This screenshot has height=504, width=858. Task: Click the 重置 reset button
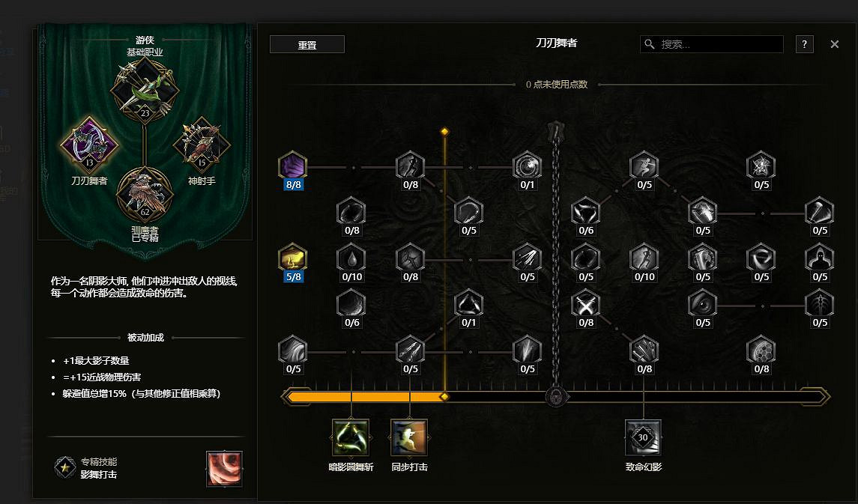(307, 44)
